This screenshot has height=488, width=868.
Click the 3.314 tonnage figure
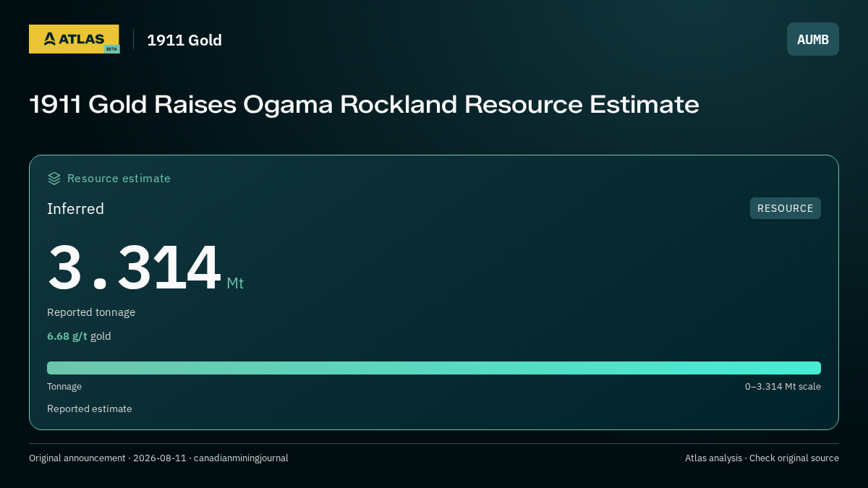[134, 267]
